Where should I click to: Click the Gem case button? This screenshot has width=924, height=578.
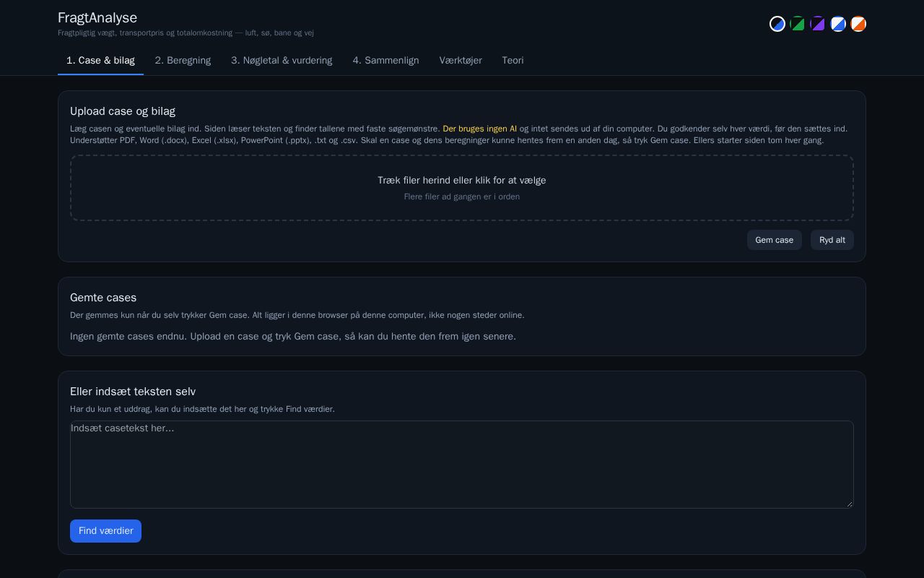pos(774,240)
